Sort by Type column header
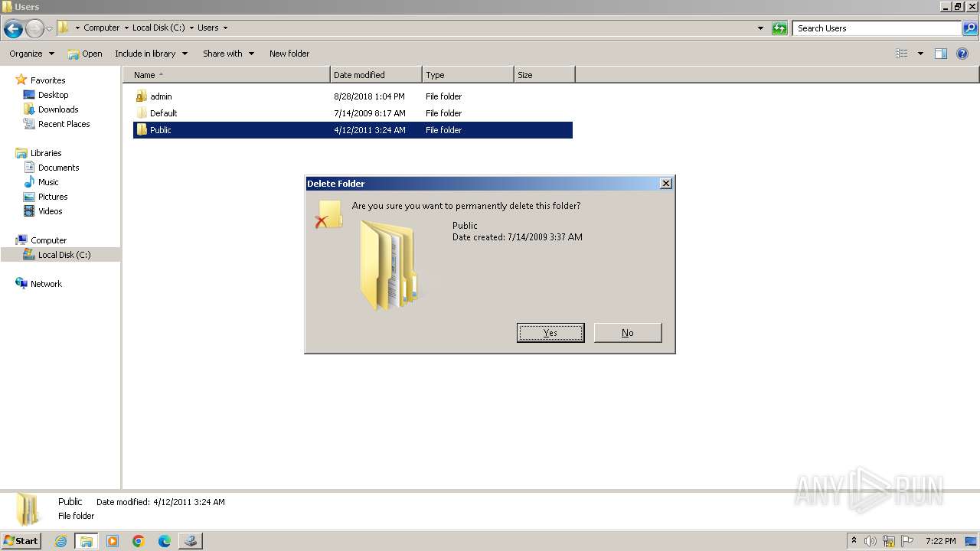Screen dimensions: 980x551 coord(468,75)
